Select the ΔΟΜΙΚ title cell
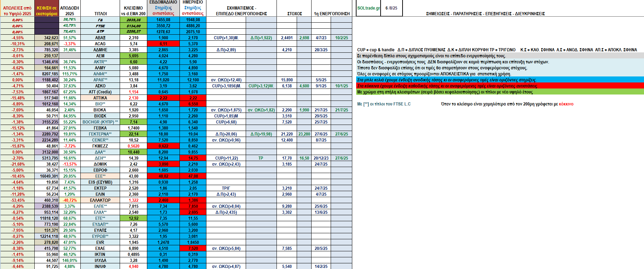This screenshot has width=644, height=269. pyautogui.click(x=100, y=164)
